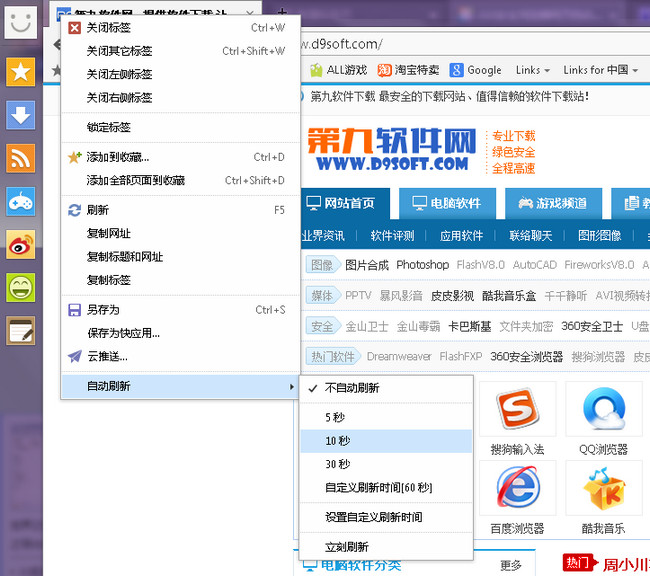Choose 锁定标签 menu entry

pyautogui.click(x=180, y=127)
